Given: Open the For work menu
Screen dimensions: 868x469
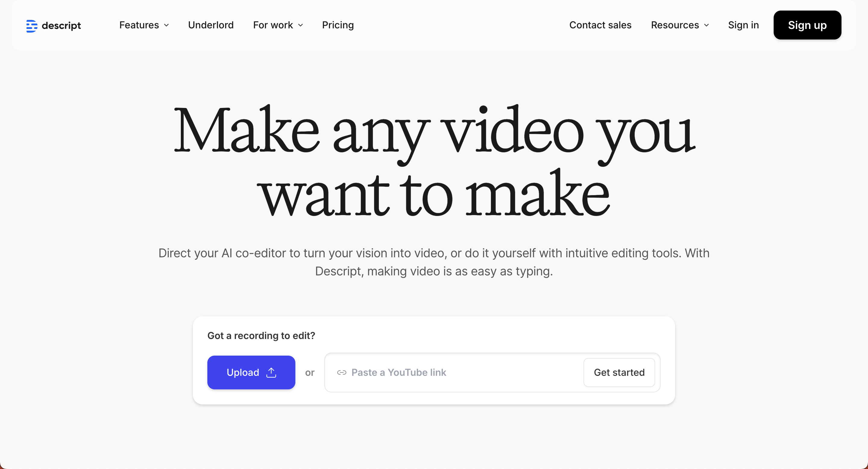Looking at the screenshot, I should coord(278,25).
